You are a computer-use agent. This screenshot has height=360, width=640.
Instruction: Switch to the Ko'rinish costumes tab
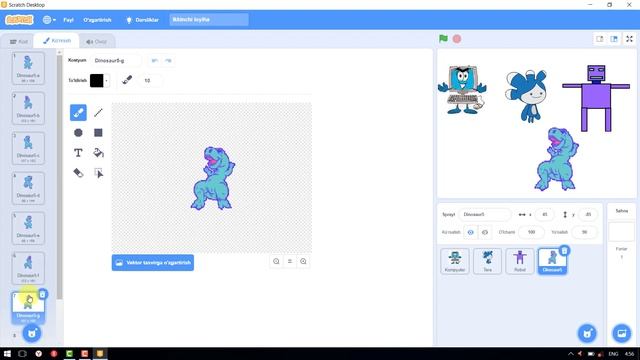point(57,40)
